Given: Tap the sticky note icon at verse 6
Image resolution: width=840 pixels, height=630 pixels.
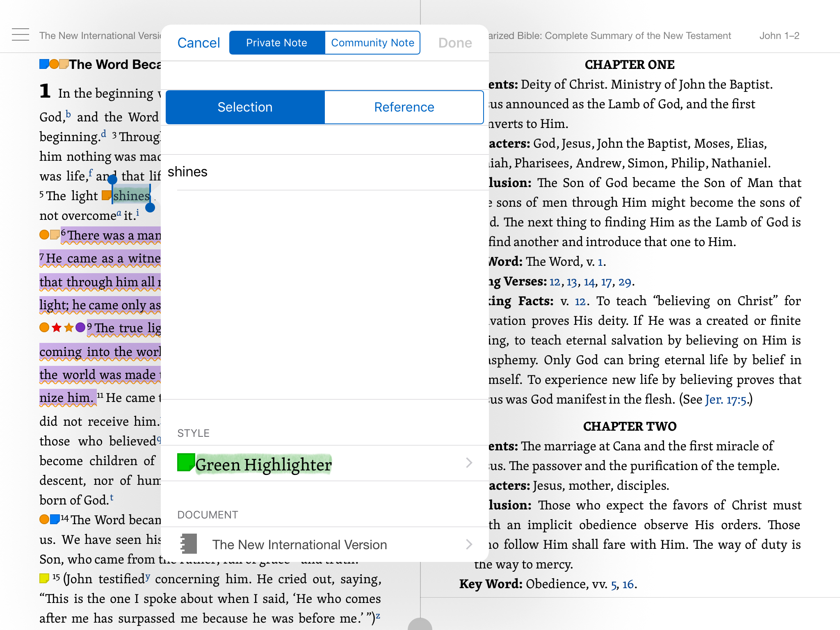Looking at the screenshot, I should pyautogui.click(x=55, y=235).
